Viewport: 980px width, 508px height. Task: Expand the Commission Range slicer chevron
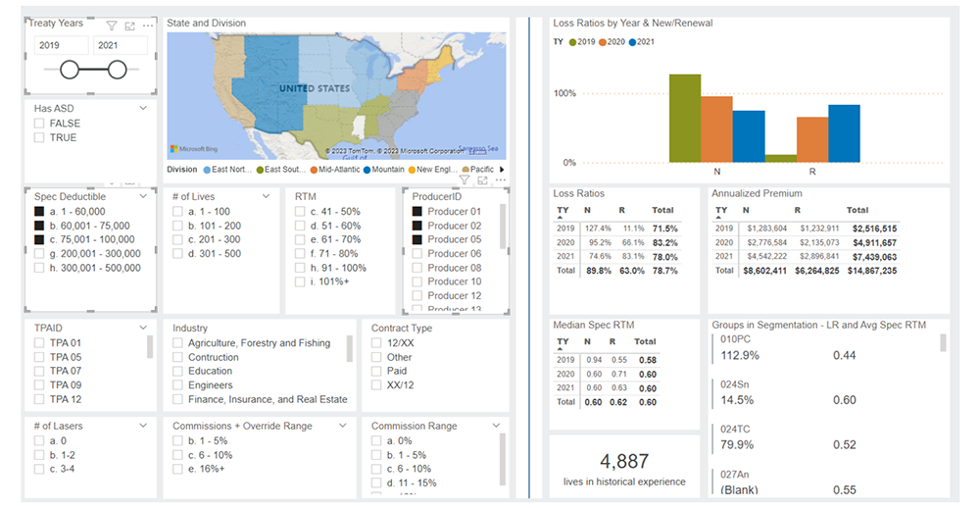click(496, 426)
